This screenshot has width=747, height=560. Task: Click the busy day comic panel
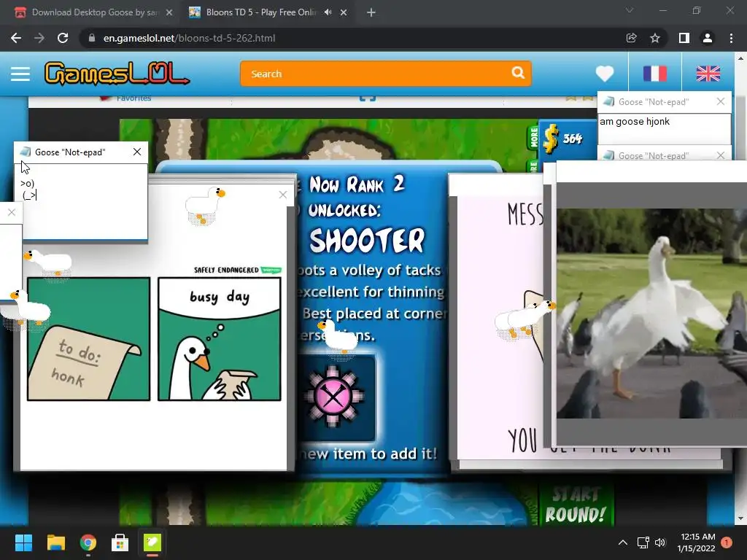click(219, 339)
